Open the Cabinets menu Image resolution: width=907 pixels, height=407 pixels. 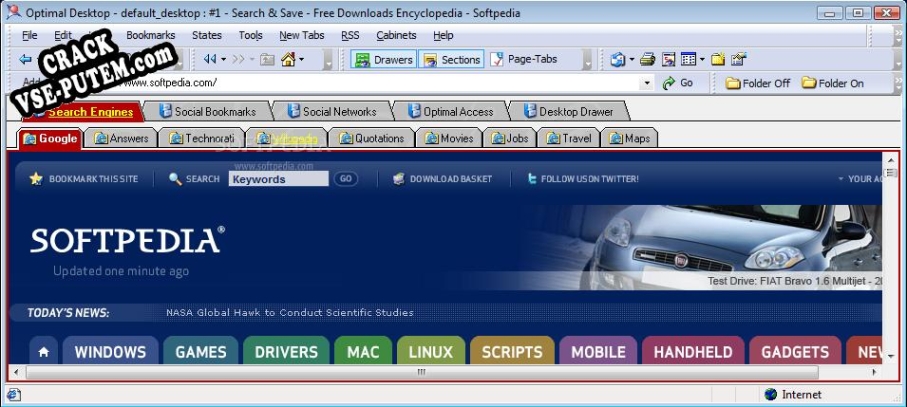(396, 35)
